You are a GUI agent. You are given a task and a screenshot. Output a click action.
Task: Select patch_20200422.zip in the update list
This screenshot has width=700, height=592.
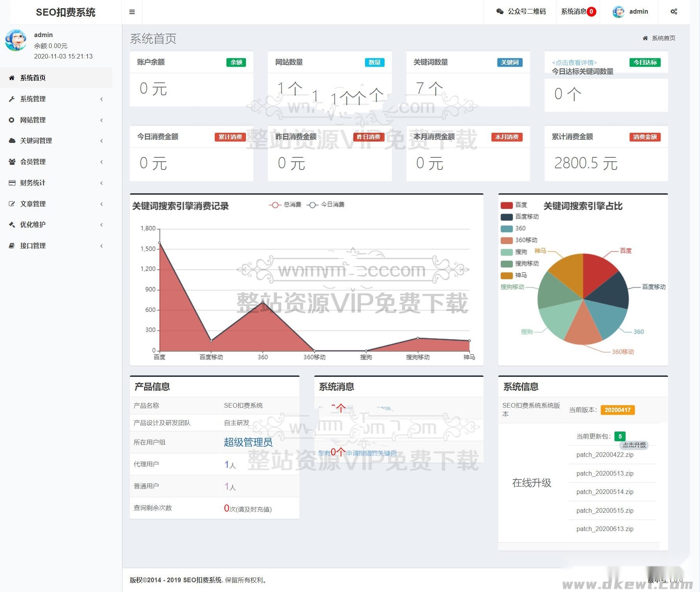click(x=605, y=455)
